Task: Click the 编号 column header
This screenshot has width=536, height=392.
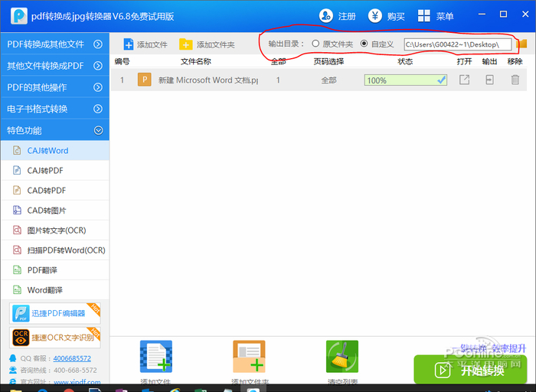Action: pos(122,61)
